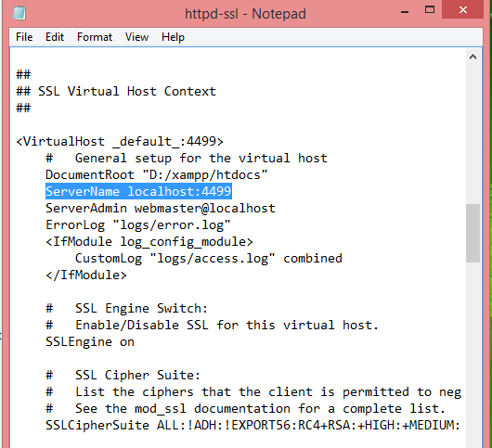Viewport: 492px width, 448px height.
Task: Click the SSL Cipher Suite comment
Action: (x=123, y=375)
